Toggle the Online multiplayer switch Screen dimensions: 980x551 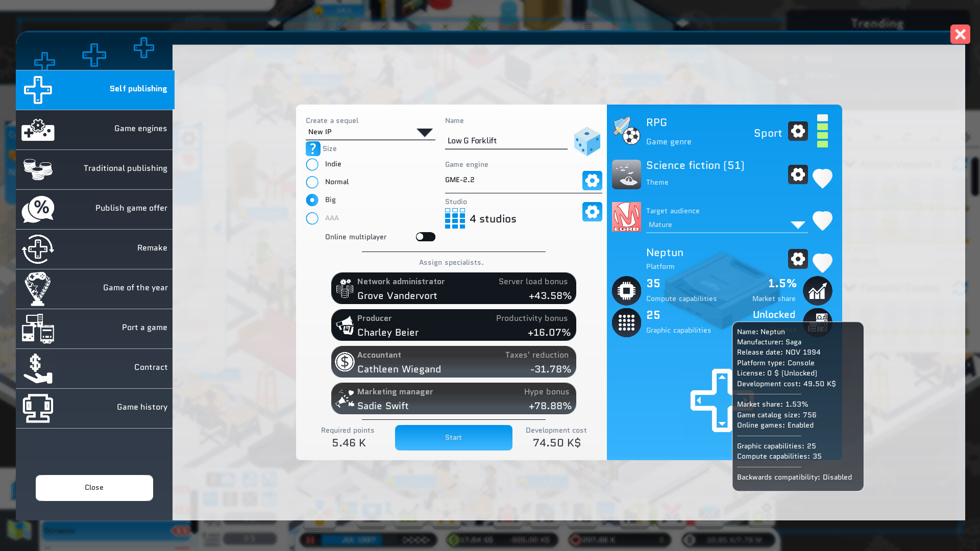coord(425,237)
